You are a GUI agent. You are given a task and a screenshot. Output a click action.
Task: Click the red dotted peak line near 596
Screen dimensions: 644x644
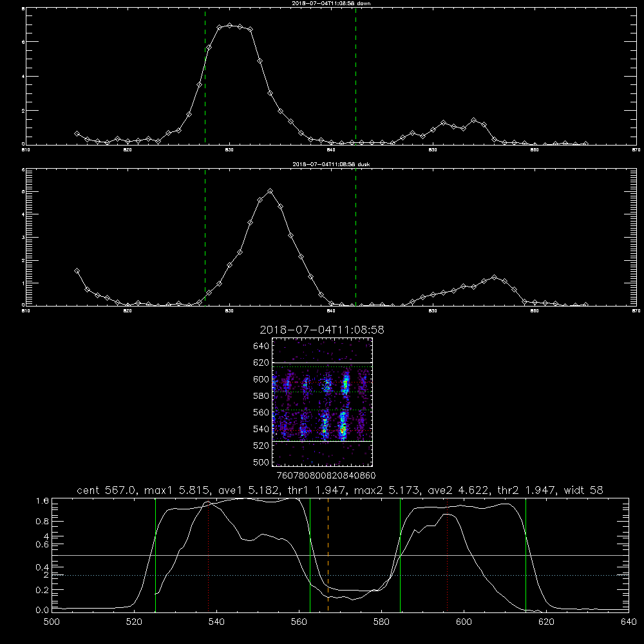pos(447,554)
